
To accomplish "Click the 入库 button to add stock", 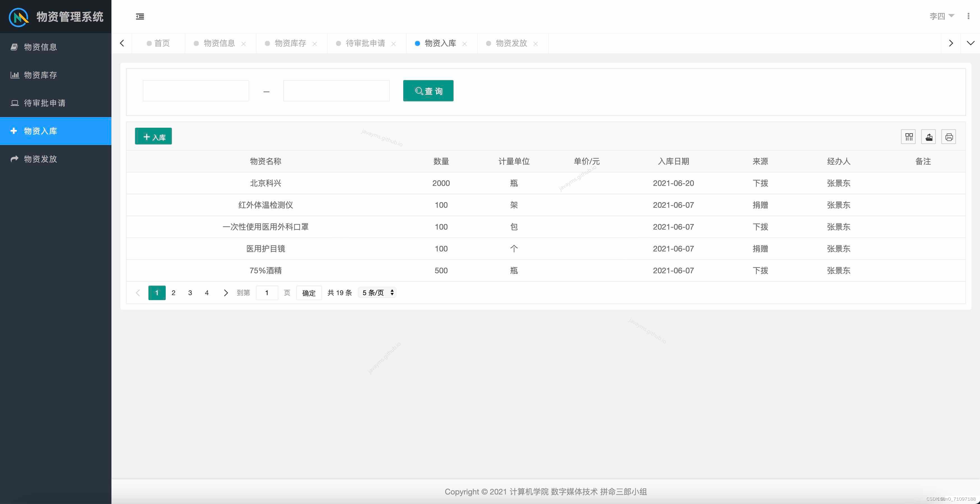I will (x=153, y=136).
